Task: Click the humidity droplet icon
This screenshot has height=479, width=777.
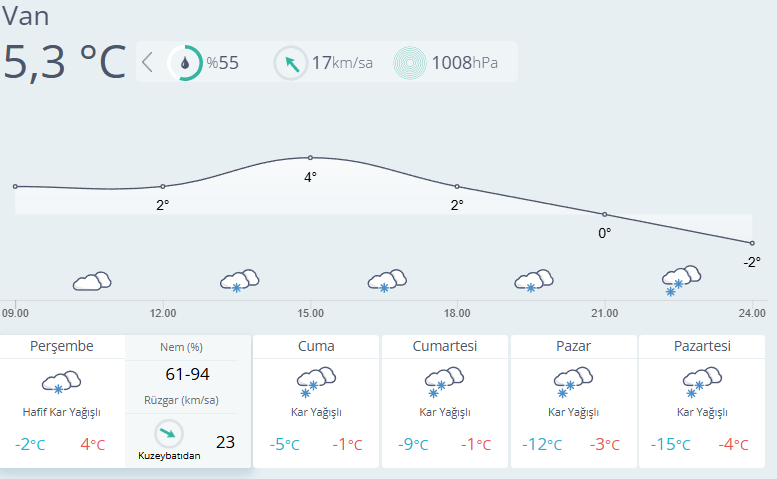Action: pos(184,63)
